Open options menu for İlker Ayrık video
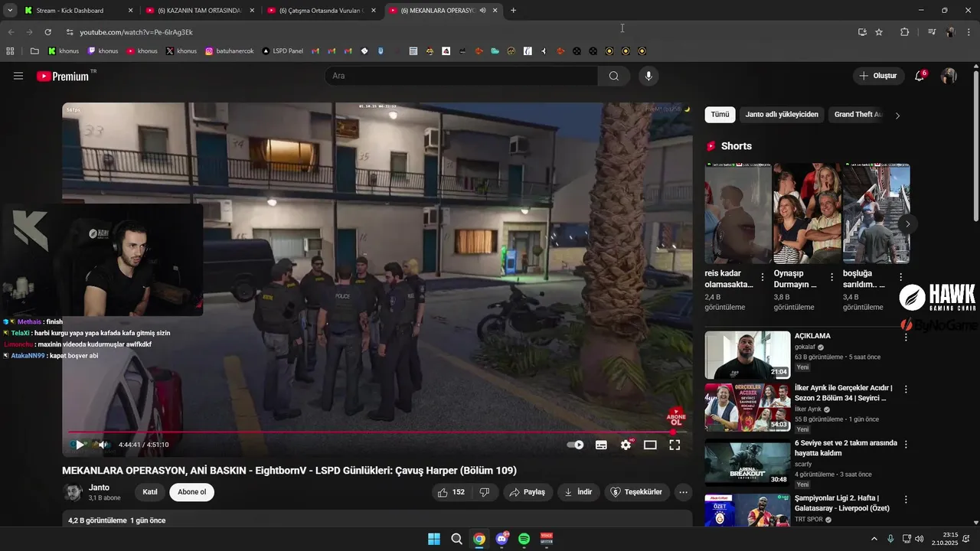Image resolution: width=980 pixels, height=551 pixels. click(x=906, y=390)
